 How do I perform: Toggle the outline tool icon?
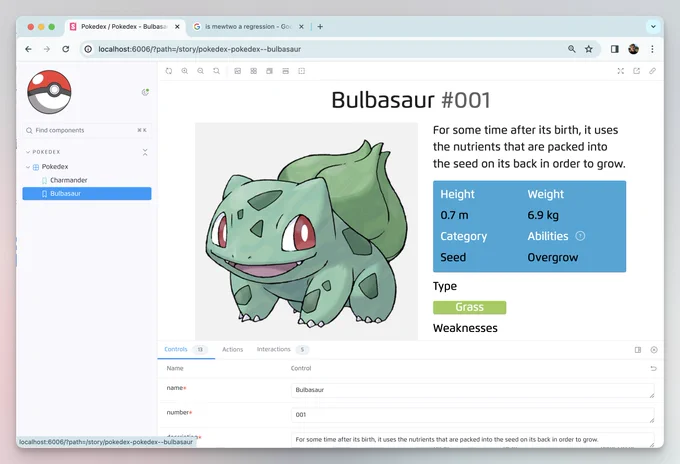pyautogui.click(x=301, y=71)
